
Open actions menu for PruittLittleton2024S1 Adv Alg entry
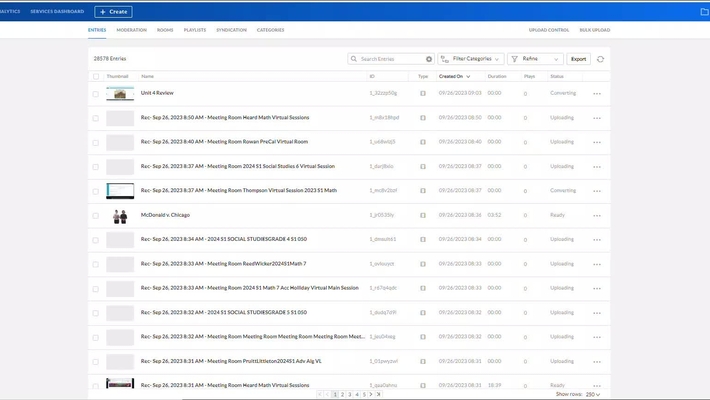tap(597, 362)
